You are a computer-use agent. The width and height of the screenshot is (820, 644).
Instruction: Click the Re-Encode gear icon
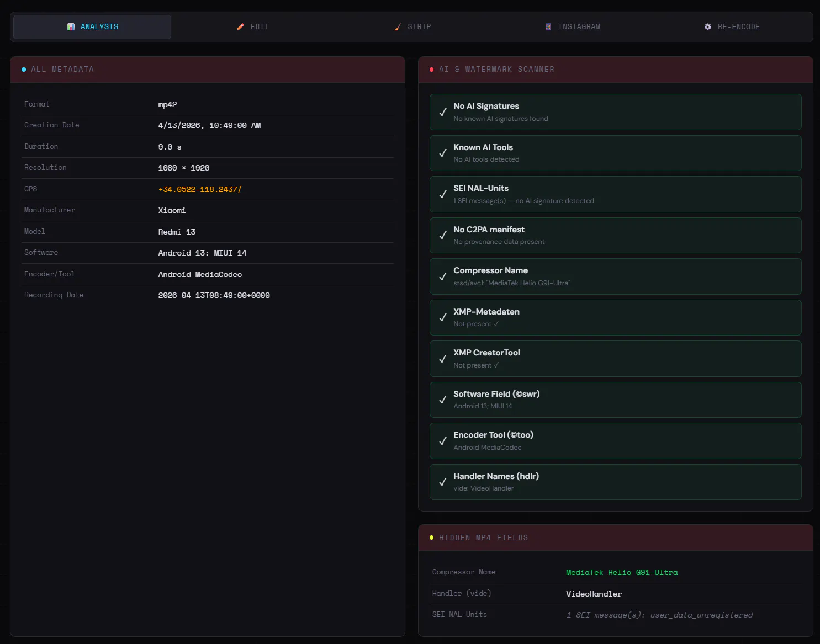708,27
